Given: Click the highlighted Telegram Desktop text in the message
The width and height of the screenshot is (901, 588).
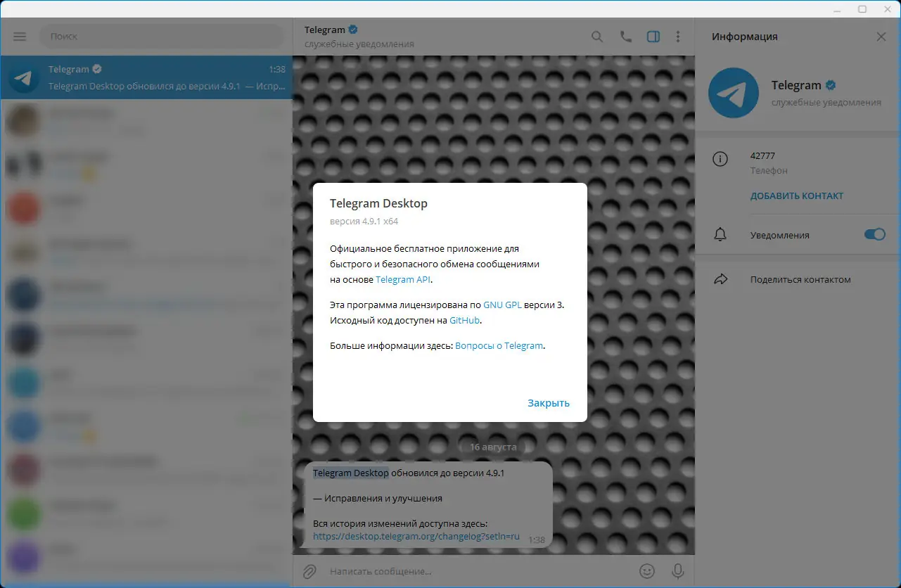Looking at the screenshot, I should 351,473.
